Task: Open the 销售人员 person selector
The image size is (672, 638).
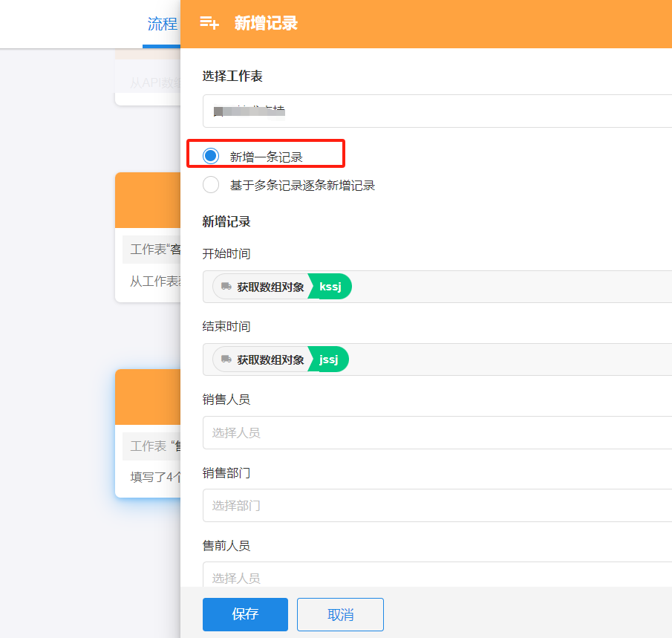Action: [x=437, y=432]
